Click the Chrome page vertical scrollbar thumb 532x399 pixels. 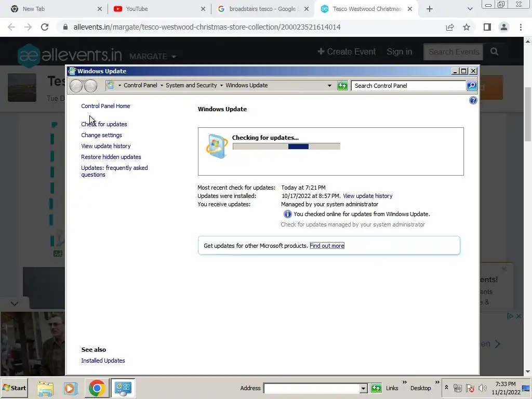pos(528,114)
